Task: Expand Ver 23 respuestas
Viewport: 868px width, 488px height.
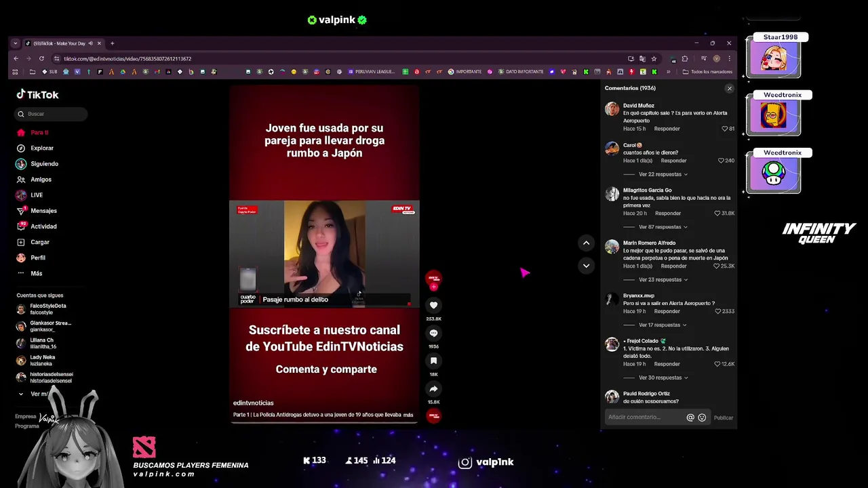Action: pos(663,279)
